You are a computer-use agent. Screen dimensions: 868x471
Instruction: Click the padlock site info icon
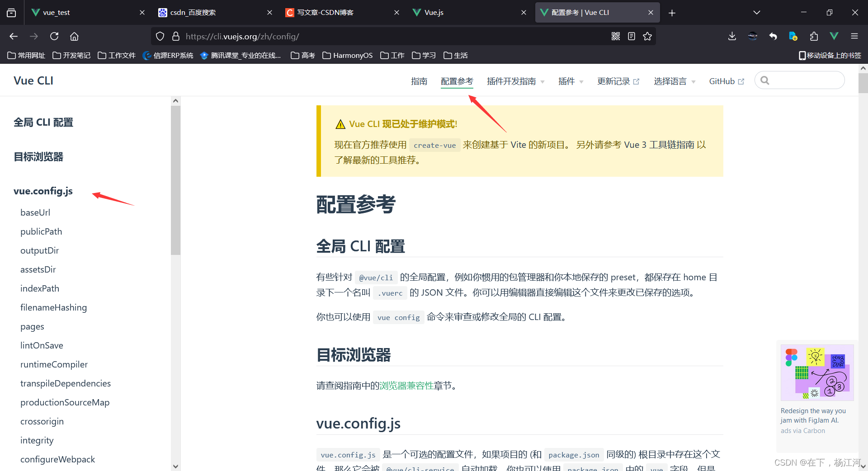point(176,36)
